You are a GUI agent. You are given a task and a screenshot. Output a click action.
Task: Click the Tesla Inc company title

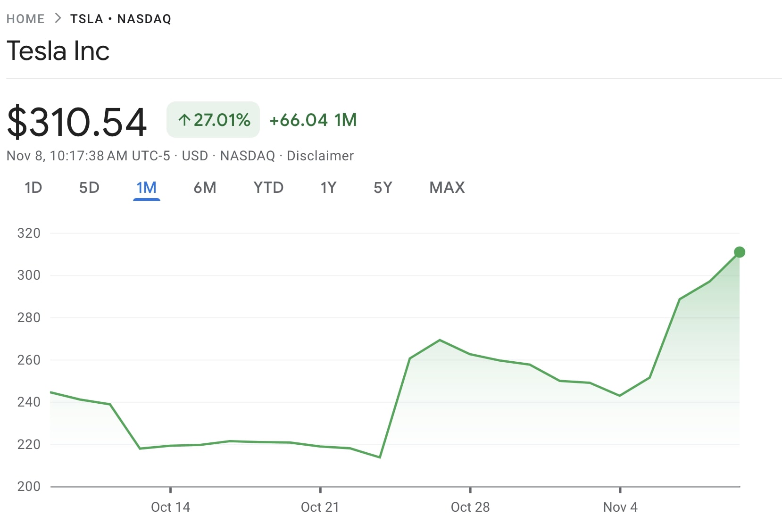pyautogui.click(x=58, y=51)
